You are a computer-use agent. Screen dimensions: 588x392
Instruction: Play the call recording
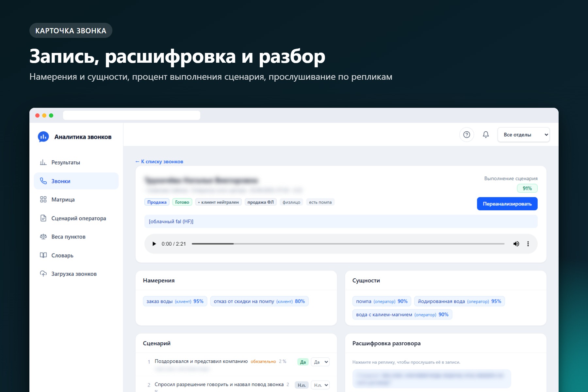pos(154,244)
